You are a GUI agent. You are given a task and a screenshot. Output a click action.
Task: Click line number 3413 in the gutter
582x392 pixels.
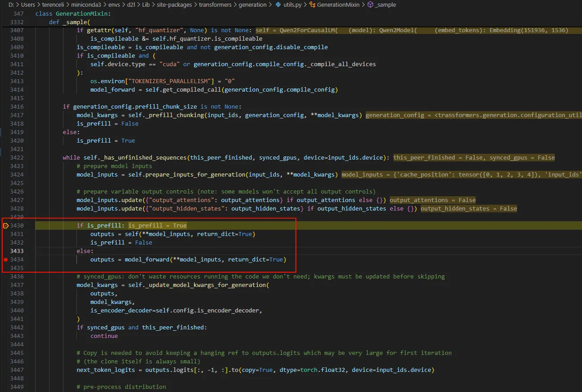click(x=17, y=81)
